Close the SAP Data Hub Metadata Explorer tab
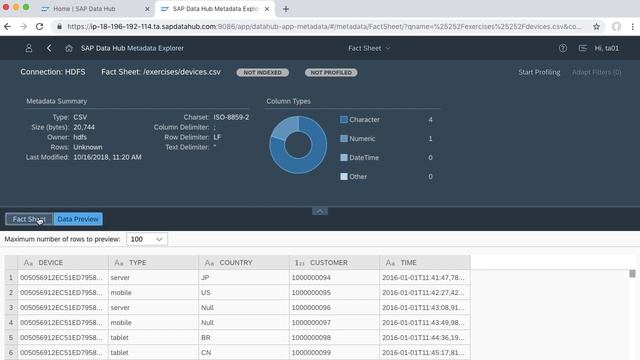The height and width of the screenshot is (360, 640). (x=267, y=9)
